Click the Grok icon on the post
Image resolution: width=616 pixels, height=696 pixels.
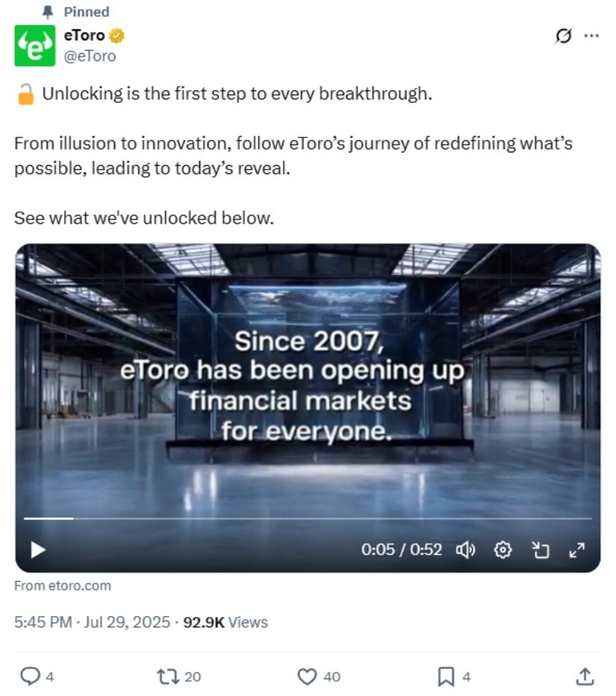[563, 36]
